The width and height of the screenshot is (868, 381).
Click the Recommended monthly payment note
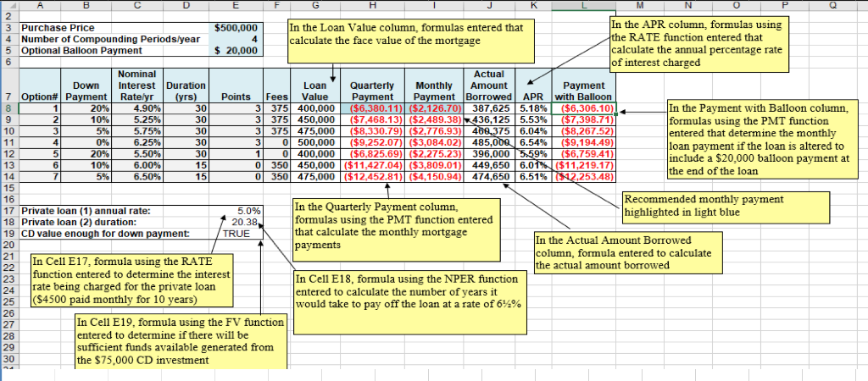coord(726,207)
